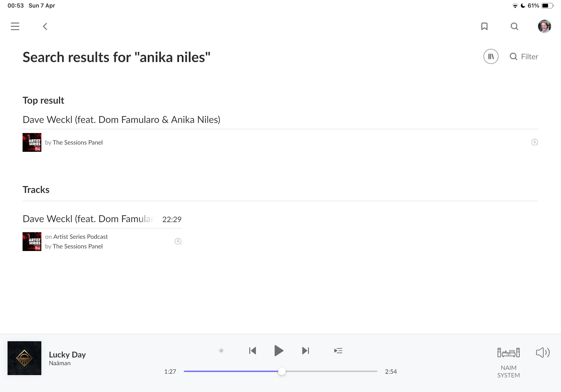Open The Sessions Panel under Tracks
This screenshot has height=392, width=561.
[x=78, y=246]
